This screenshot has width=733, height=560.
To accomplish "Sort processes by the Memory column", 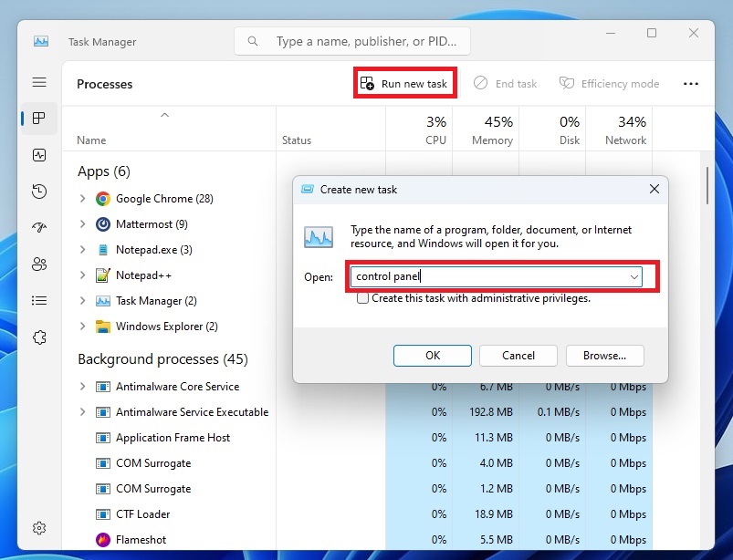I will tap(492, 130).
